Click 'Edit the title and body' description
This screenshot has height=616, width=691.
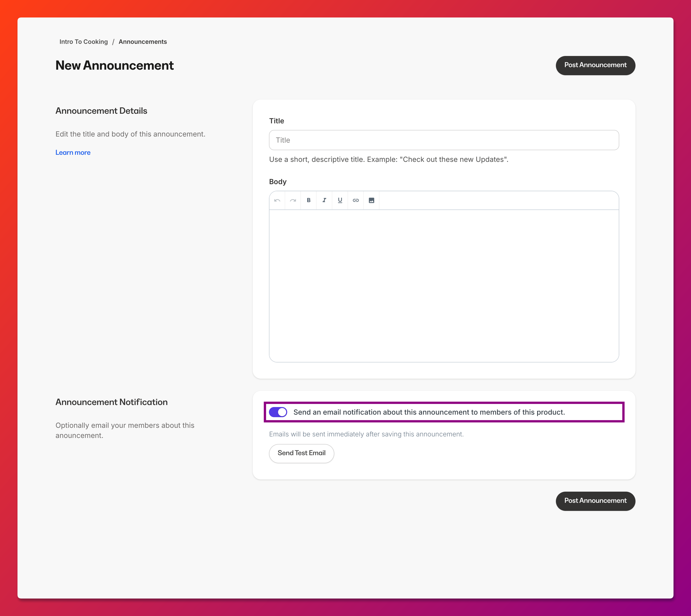pyautogui.click(x=130, y=134)
